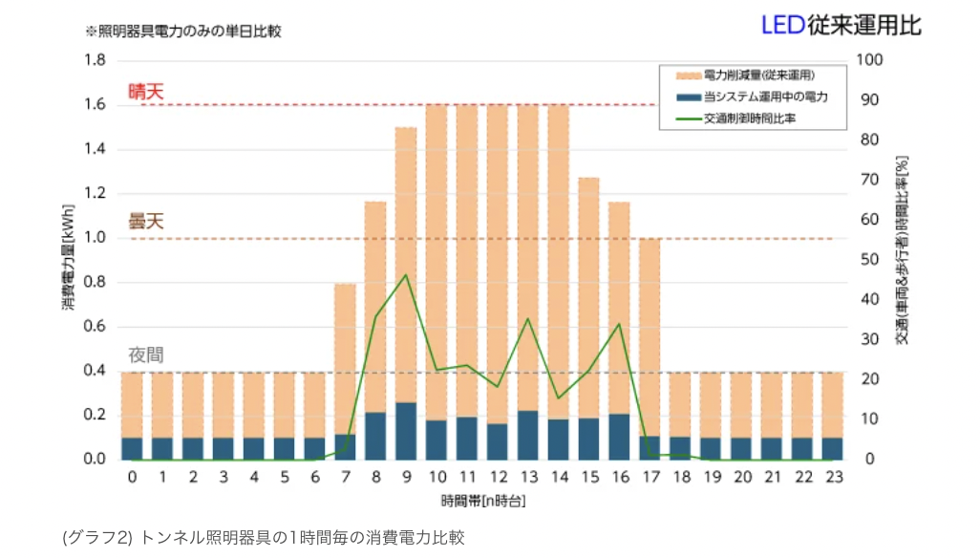Screen dimensions: 980x558
Task: Click the orange legend swatch for 電力削減量
Action: pos(687,75)
